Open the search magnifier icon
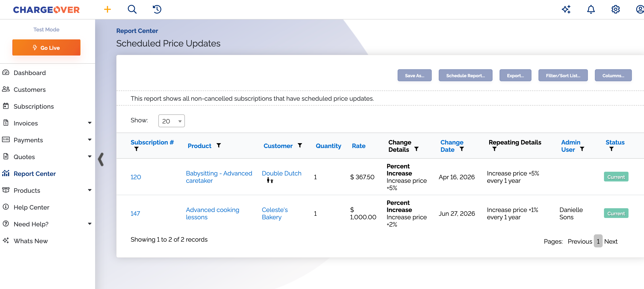The height and width of the screenshot is (289, 644). click(x=132, y=10)
